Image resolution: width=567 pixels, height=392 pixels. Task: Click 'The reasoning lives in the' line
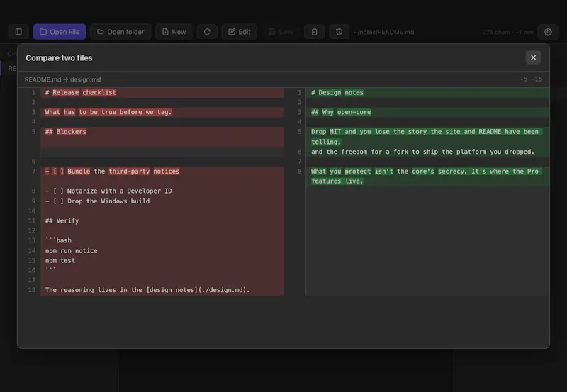click(162, 290)
